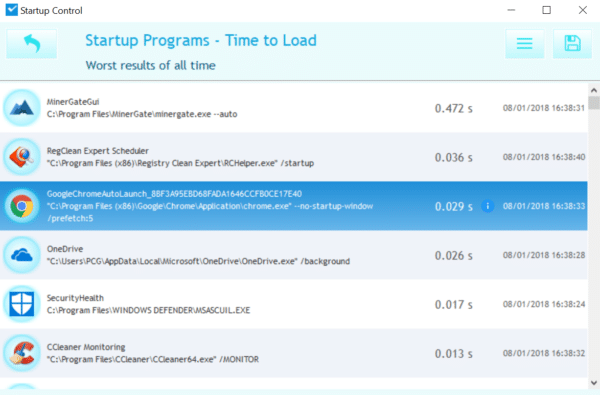The width and height of the screenshot is (600, 395).
Task: Click the 0.036 s RegClean load time
Action: click(x=453, y=157)
